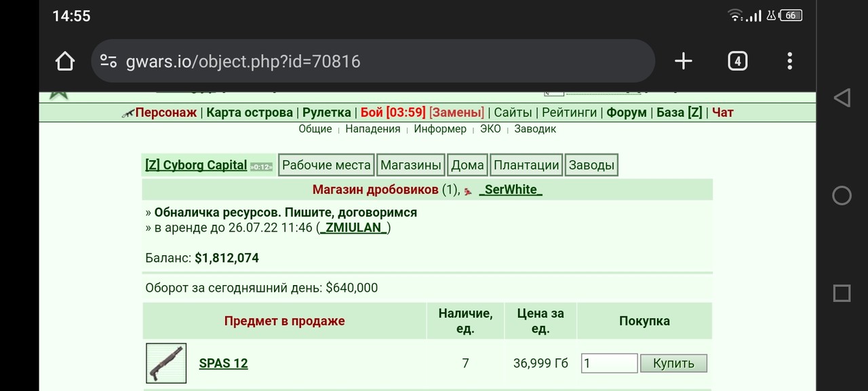Viewport: 868px width, 391px height.
Task: Select Общие submenu link
Action: click(x=315, y=129)
